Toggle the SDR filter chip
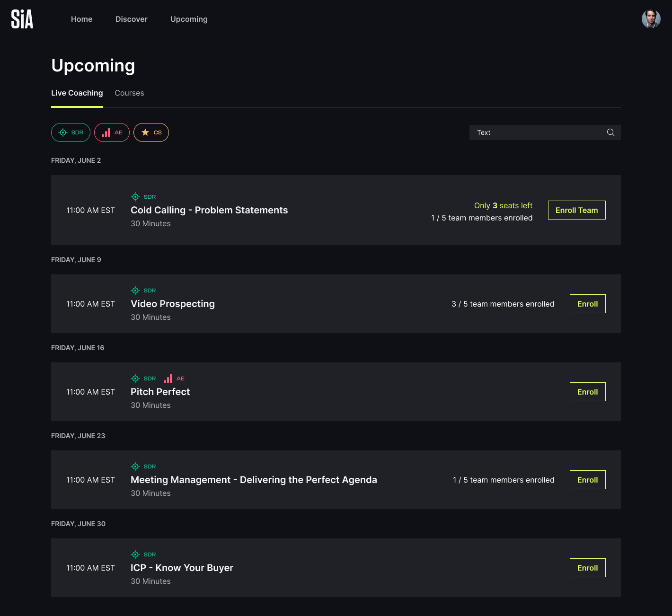 click(71, 132)
